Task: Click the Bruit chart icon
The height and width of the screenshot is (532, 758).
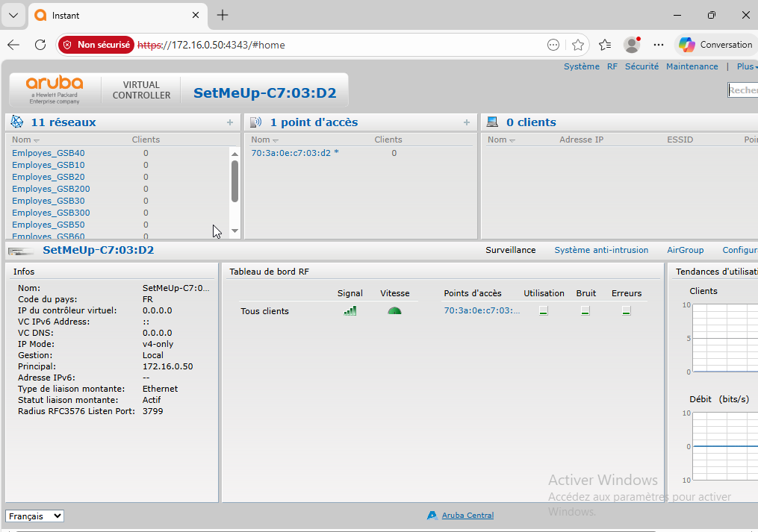Action: click(x=585, y=310)
